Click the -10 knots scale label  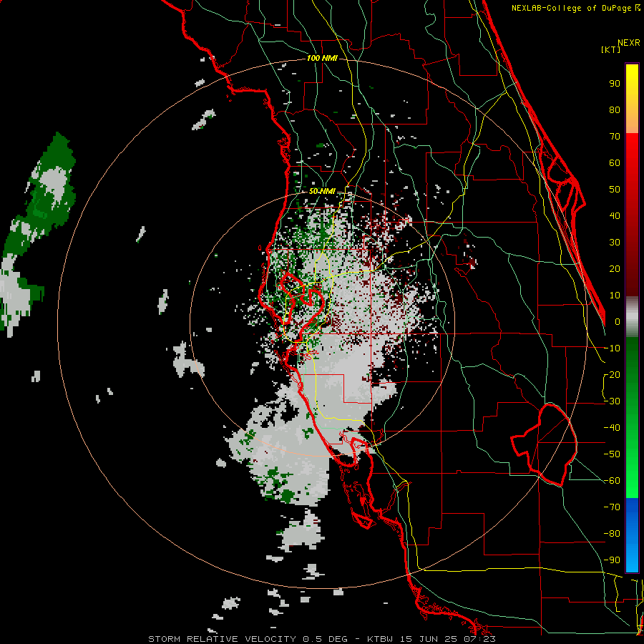pyautogui.click(x=612, y=348)
